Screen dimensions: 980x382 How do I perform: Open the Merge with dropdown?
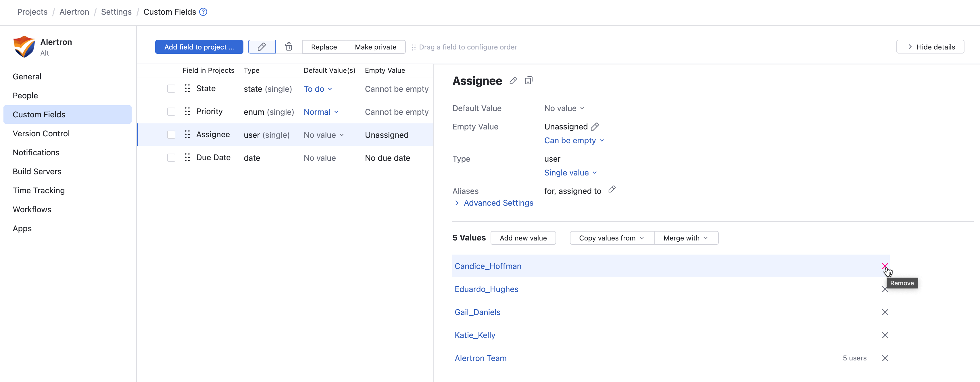686,238
